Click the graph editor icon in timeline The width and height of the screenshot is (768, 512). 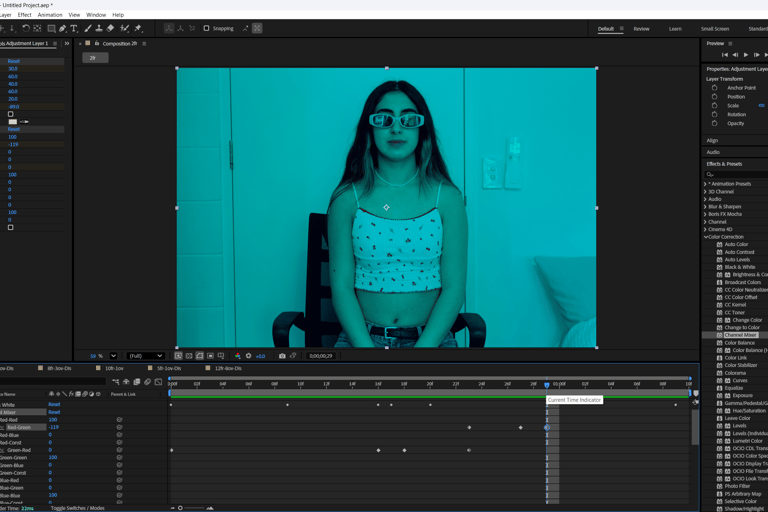click(158, 382)
